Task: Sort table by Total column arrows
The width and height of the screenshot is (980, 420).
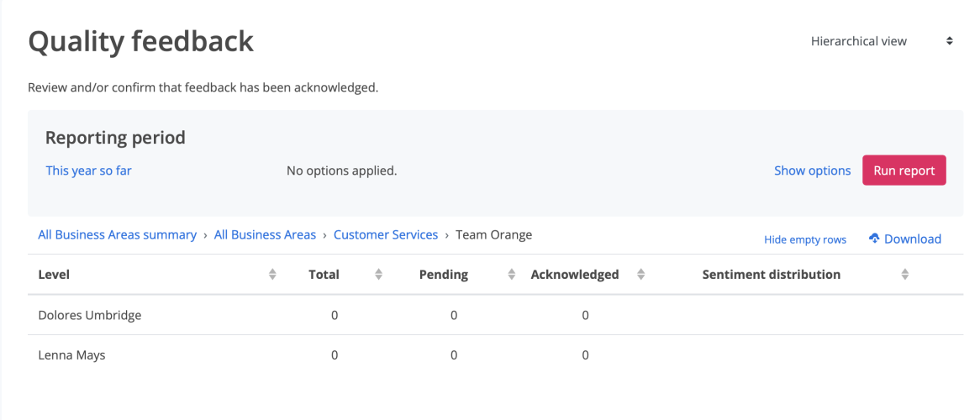Action: click(x=378, y=275)
